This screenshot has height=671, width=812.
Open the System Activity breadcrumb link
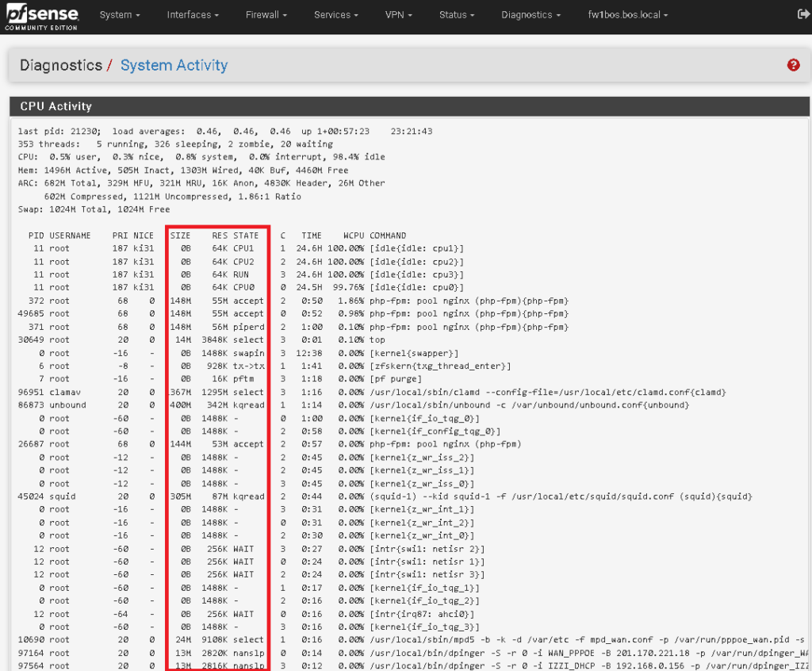coord(174,65)
